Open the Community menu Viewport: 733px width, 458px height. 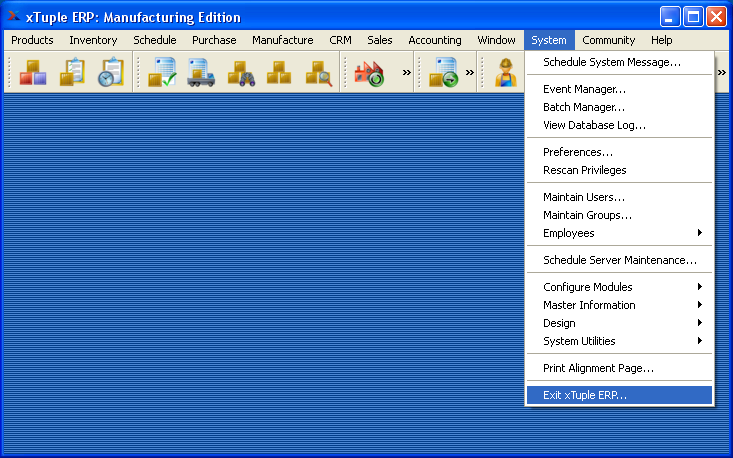pos(608,40)
